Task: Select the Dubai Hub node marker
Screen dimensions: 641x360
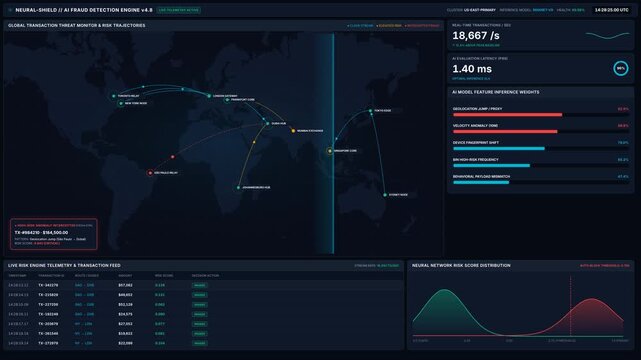Action: [268, 123]
